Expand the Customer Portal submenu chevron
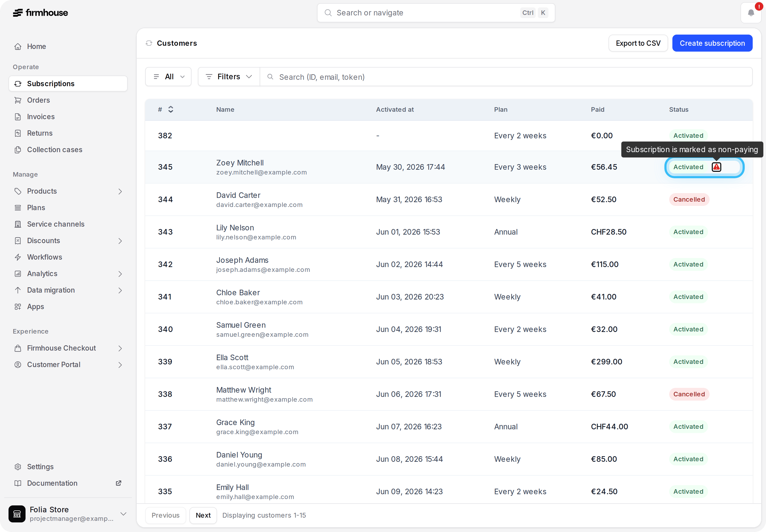766x532 pixels. pyautogui.click(x=120, y=365)
